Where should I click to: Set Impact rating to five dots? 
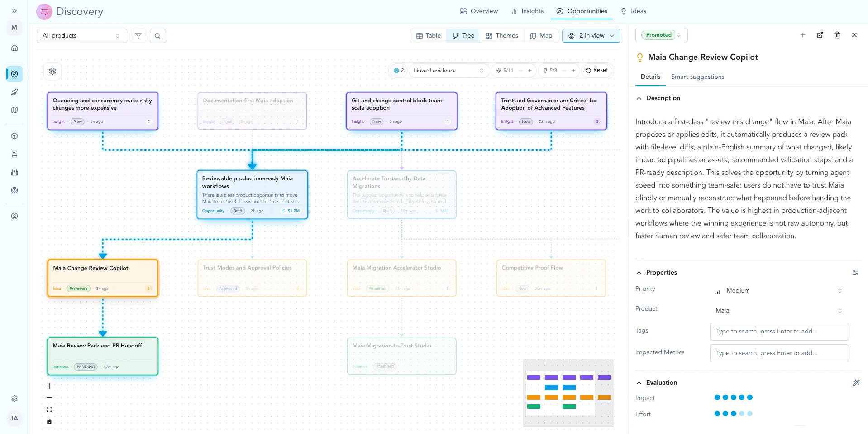click(x=750, y=397)
